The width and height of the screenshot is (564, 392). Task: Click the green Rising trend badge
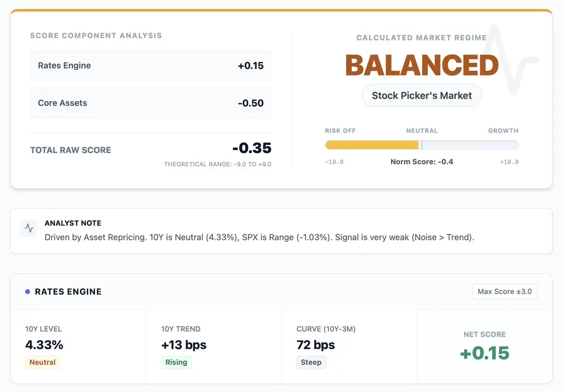point(176,362)
